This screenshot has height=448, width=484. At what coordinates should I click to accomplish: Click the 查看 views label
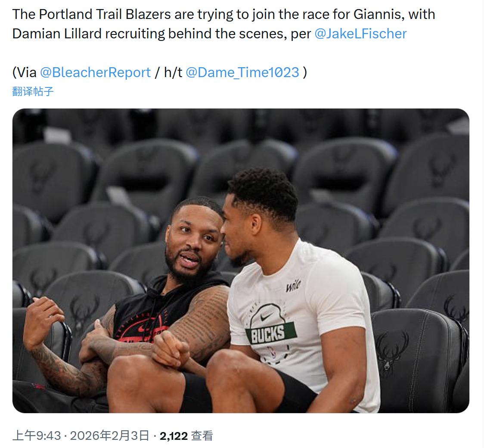(202, 436)
